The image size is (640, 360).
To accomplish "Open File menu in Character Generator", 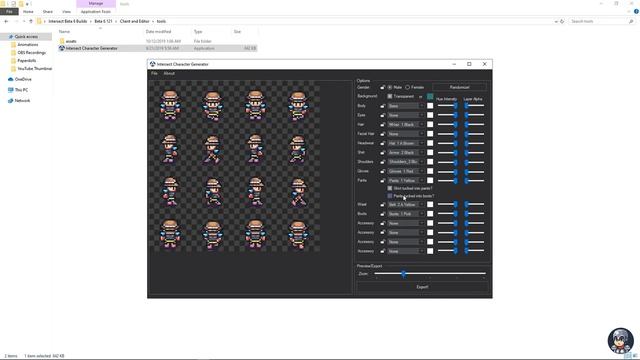I will point(154,73).
